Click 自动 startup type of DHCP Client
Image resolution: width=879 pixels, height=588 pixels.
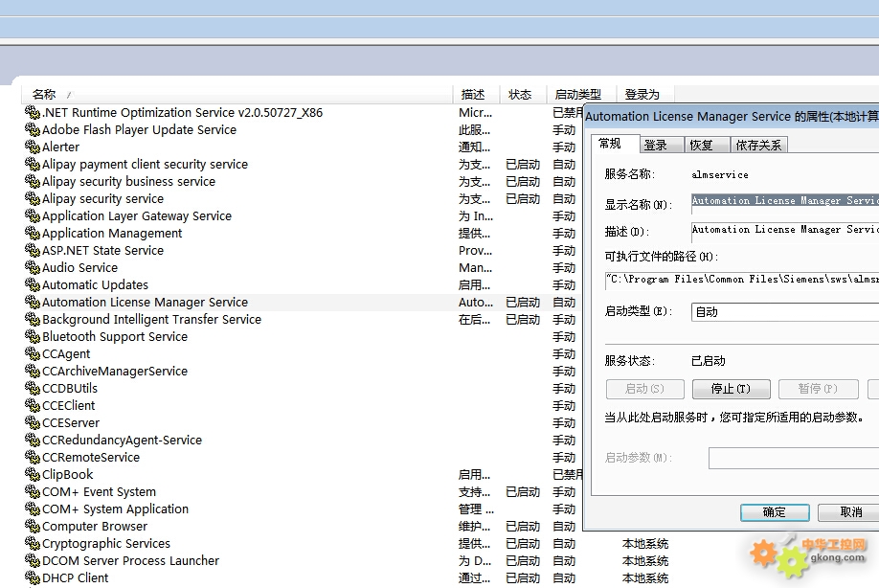[x=564, y=577]
